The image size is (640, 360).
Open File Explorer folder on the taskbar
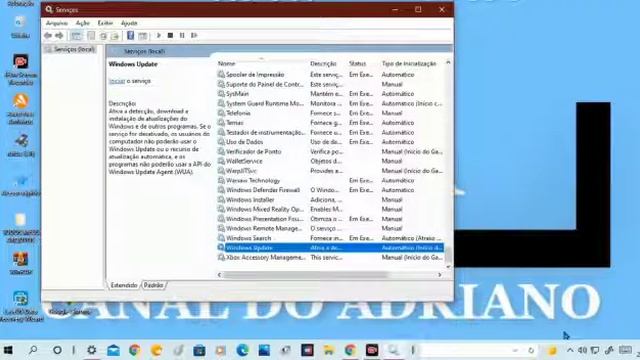[x=329, y=350]
